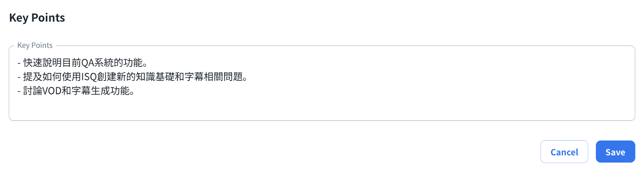Click 快速說明 at the start of the first line

click(x=42, y=63)
